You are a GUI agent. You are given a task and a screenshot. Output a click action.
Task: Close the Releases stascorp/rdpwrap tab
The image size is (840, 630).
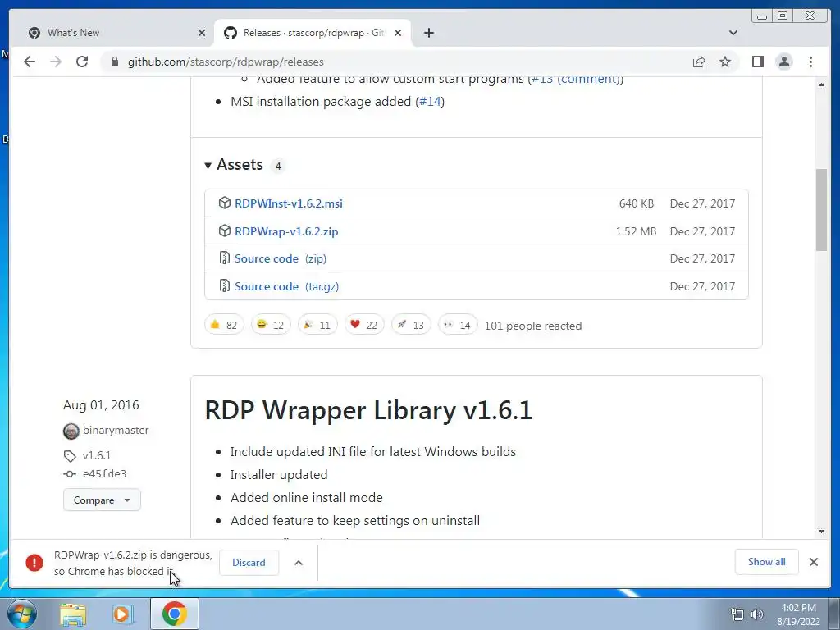point(398,33)
